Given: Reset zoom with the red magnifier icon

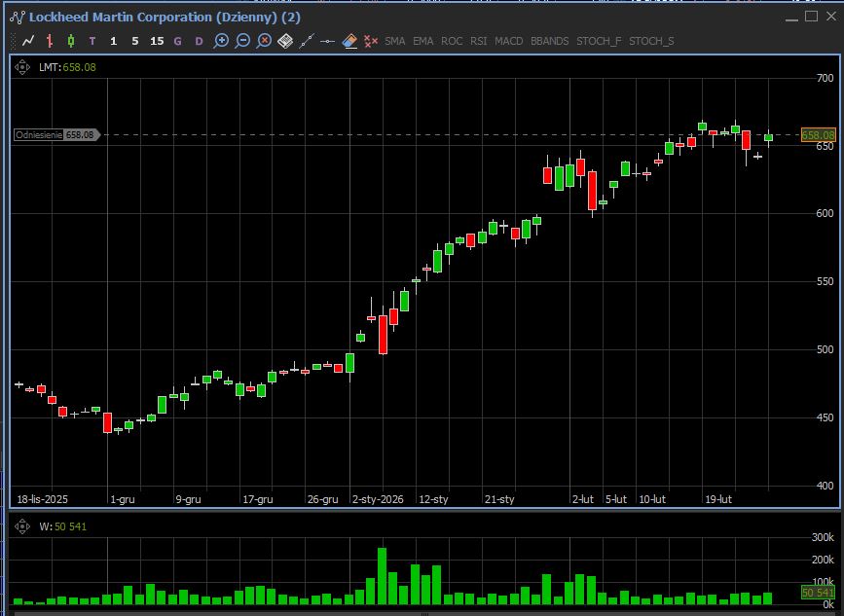Looking at the screenshot, I should coord(264,41).
